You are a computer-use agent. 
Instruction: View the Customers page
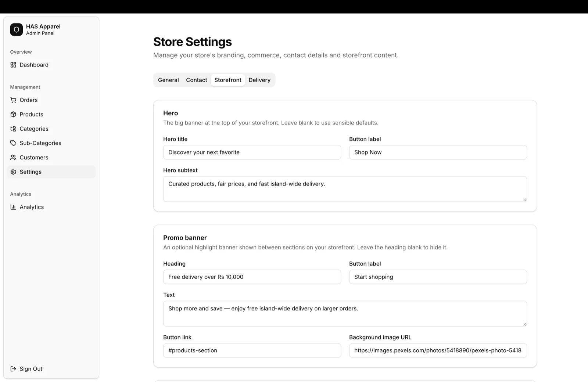(x=51, y=157)
